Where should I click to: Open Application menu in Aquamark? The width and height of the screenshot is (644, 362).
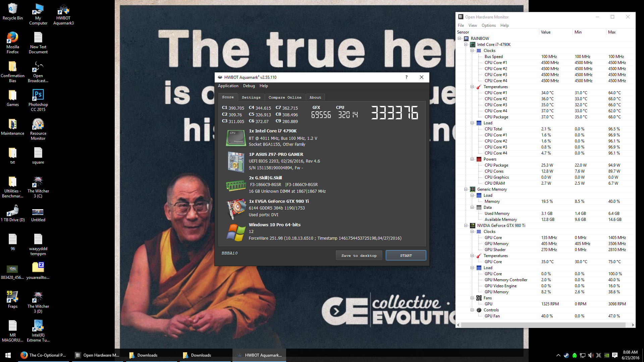click(x=228, y=86)
